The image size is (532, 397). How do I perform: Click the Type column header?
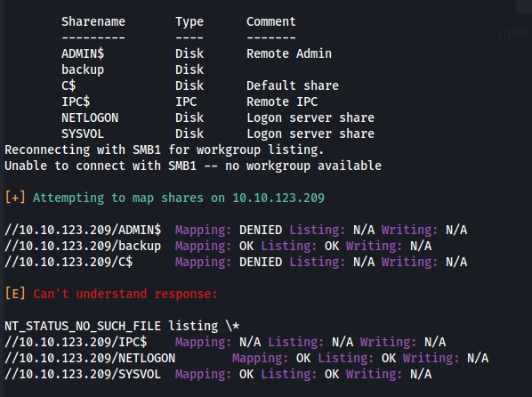[189, 22]
